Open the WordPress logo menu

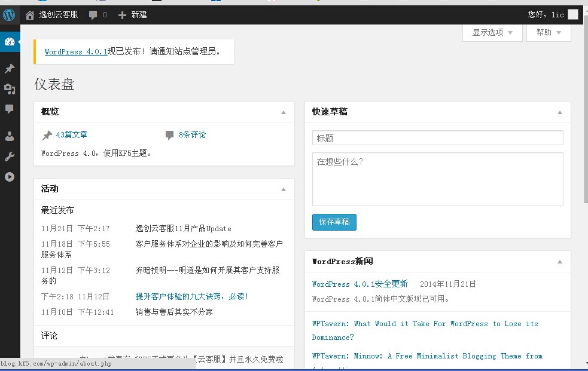pos(9,15)
